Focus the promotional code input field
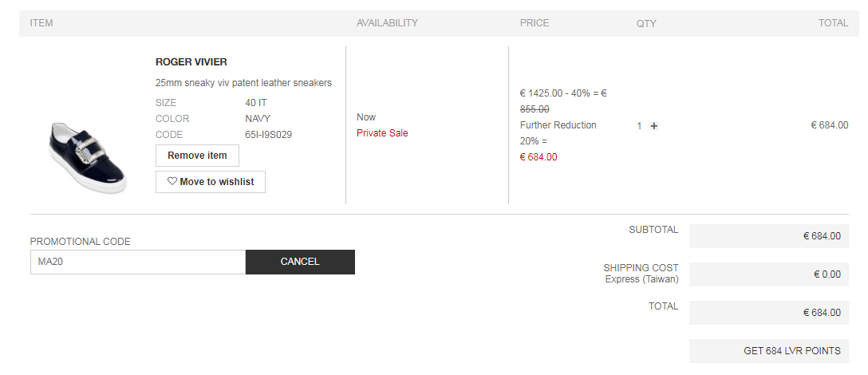This screenshot has height=375, width=868. 137,262
